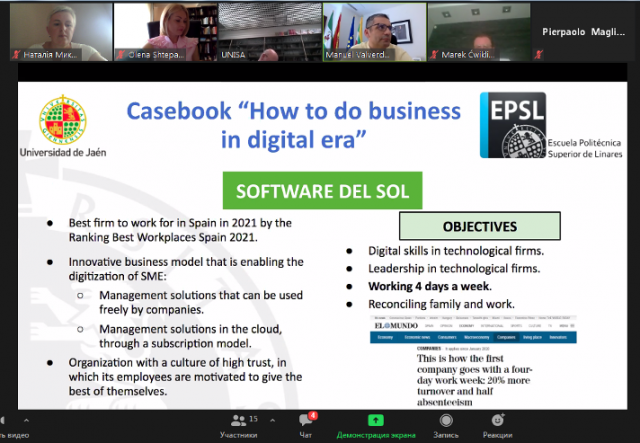Click muted mic icon on Olena's tile

[118, 56]
